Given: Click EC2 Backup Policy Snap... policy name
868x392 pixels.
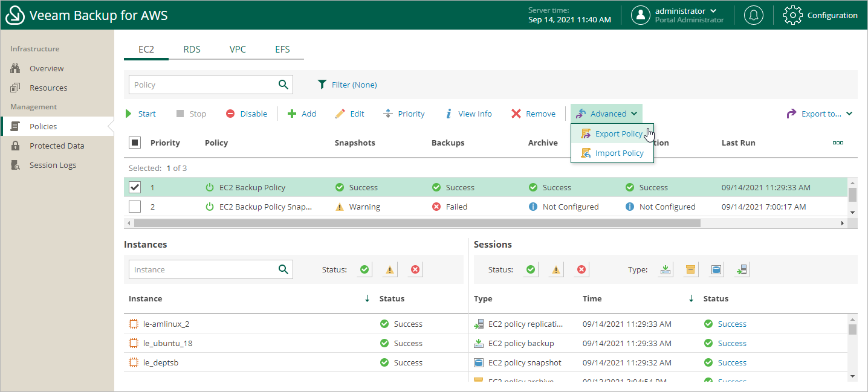Looking at the screenshot, I should click(x=266, y=207).
